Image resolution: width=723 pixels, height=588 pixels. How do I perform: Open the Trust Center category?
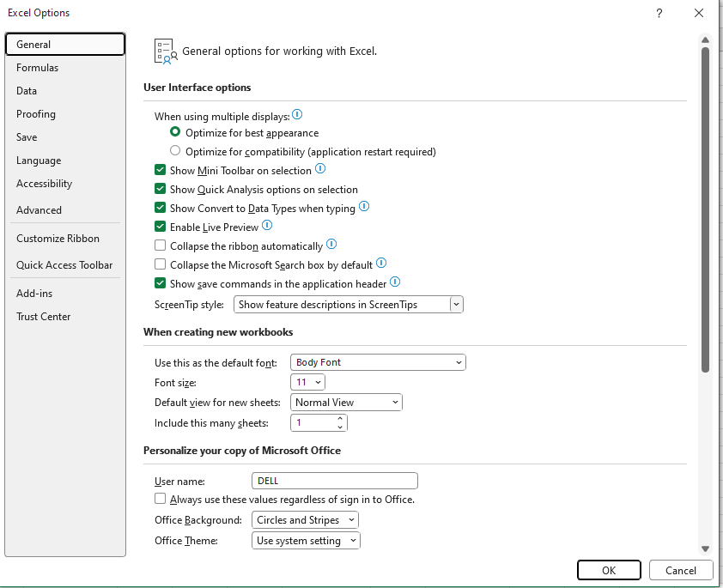[65, 317]
